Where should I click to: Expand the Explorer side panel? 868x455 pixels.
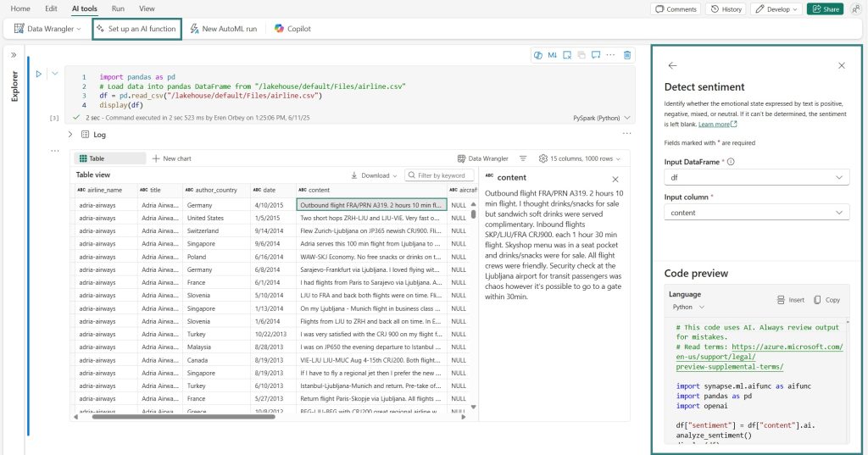[14, 55]
